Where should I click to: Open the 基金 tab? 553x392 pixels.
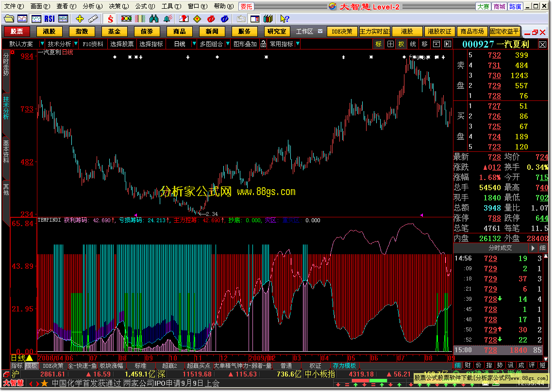[114, 32]
